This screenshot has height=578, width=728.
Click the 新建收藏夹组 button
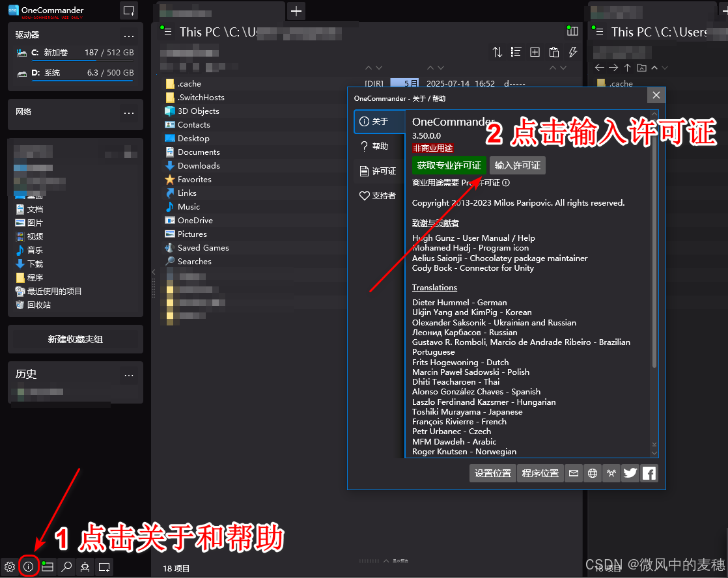(x=76, y=339)
